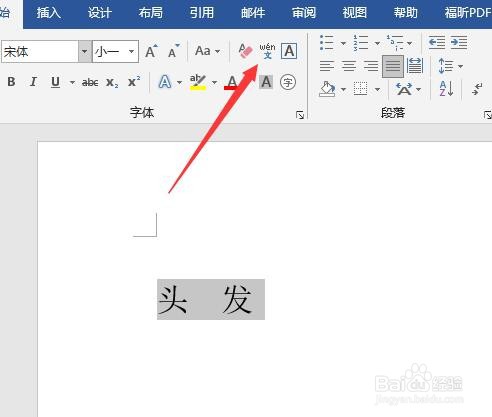Apply numbered list
492x417 pixels.
pyautogui.click(x=361, y=43)
